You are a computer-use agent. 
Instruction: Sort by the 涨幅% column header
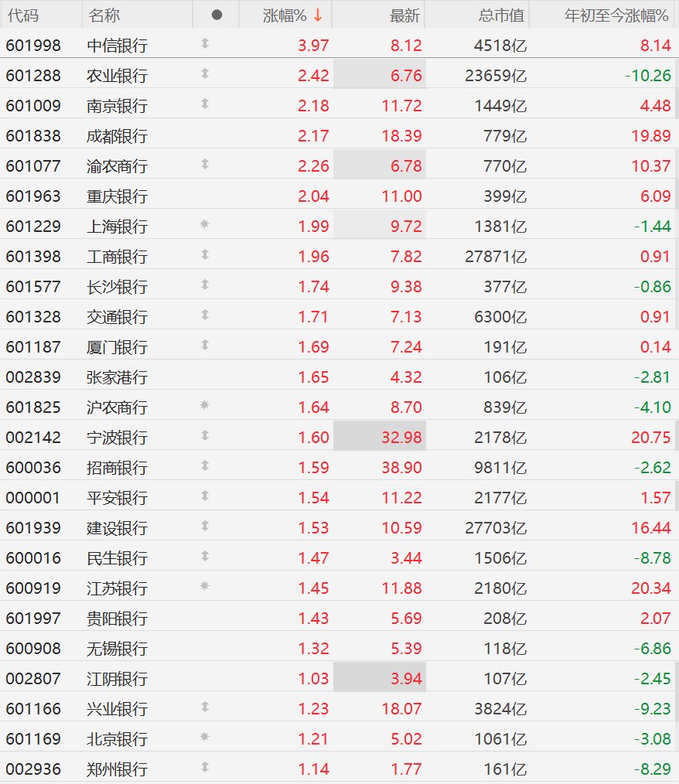click(x=285, y=15)
